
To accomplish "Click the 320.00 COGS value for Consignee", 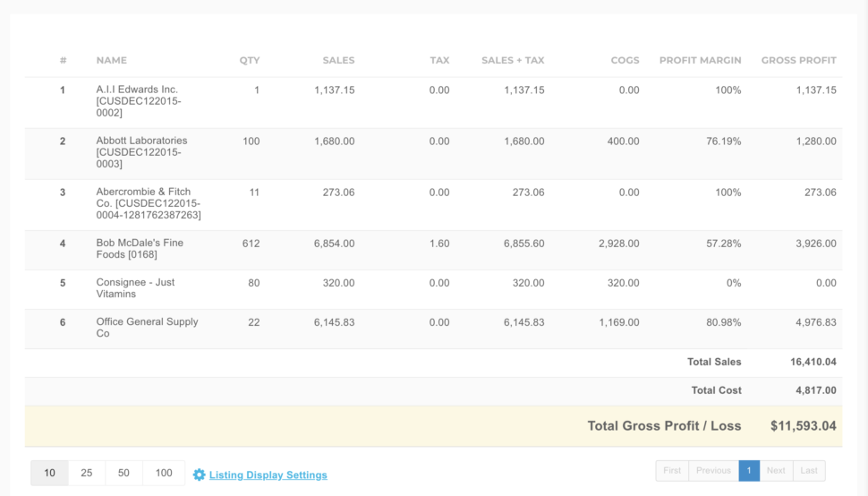I will 624,283.
